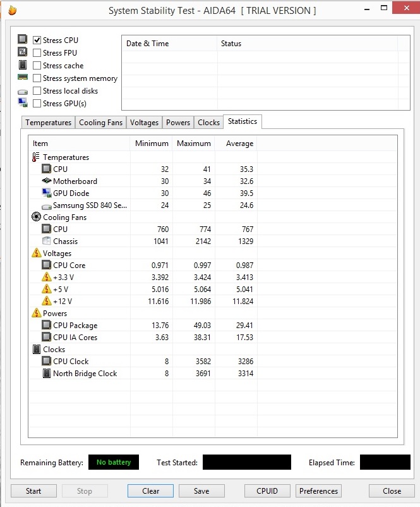Click the chip icon in CPU fan row
420x507 pixels.
click(47, 229)
